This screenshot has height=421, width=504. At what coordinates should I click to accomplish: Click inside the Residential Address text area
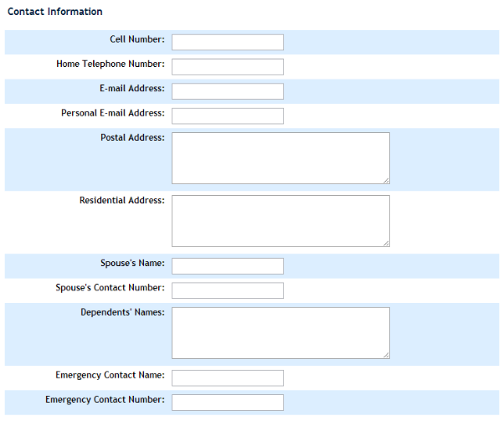tap(280, 220)
